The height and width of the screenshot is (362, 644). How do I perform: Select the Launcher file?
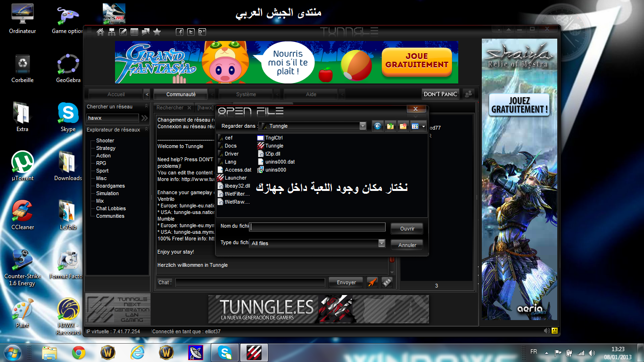[x=232, y=178]
